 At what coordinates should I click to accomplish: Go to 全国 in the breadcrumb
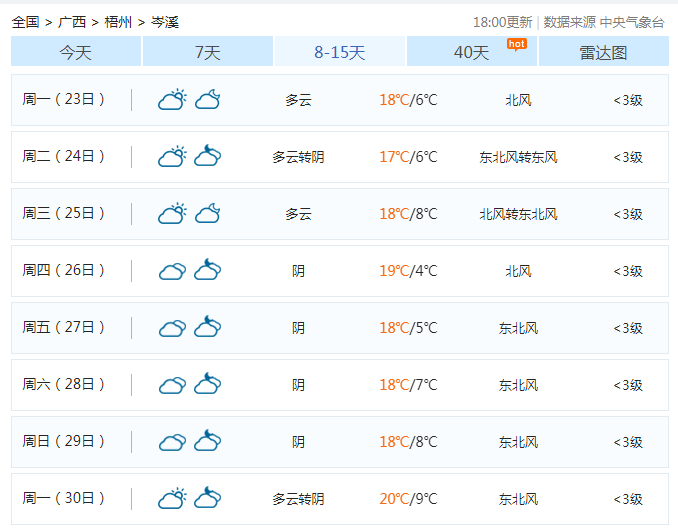(25, 21)
